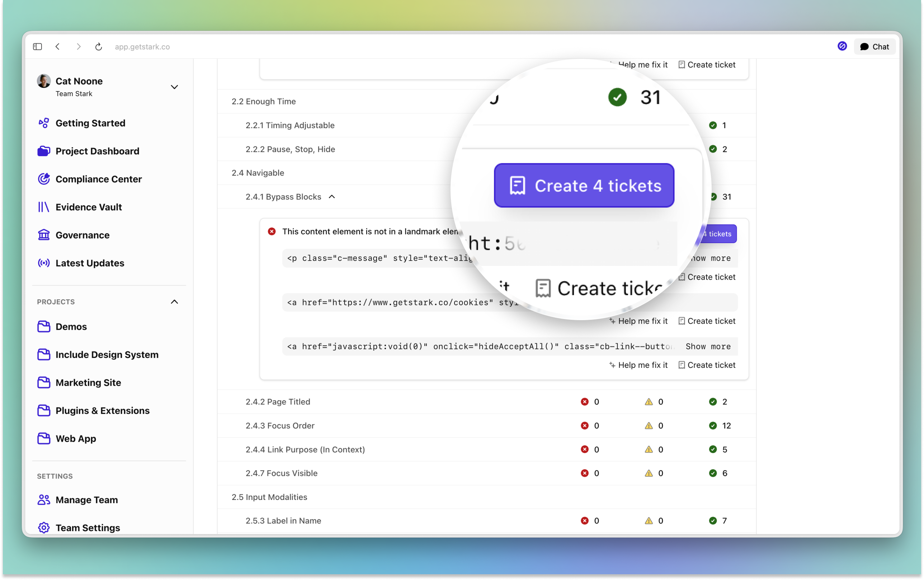The image size is (924, 580).
Task: Click Create ticket for cookies link snippet
Action: [707, 321]
